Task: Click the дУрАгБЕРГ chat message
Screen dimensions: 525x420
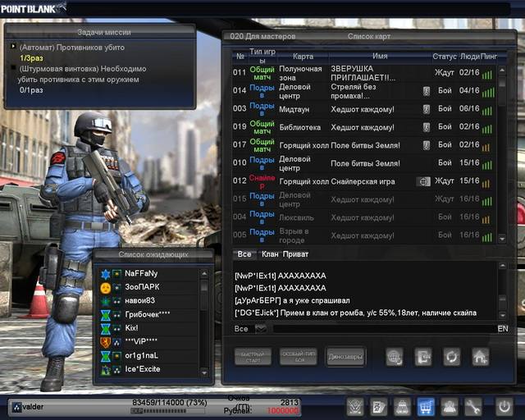Action: point(292,301)
